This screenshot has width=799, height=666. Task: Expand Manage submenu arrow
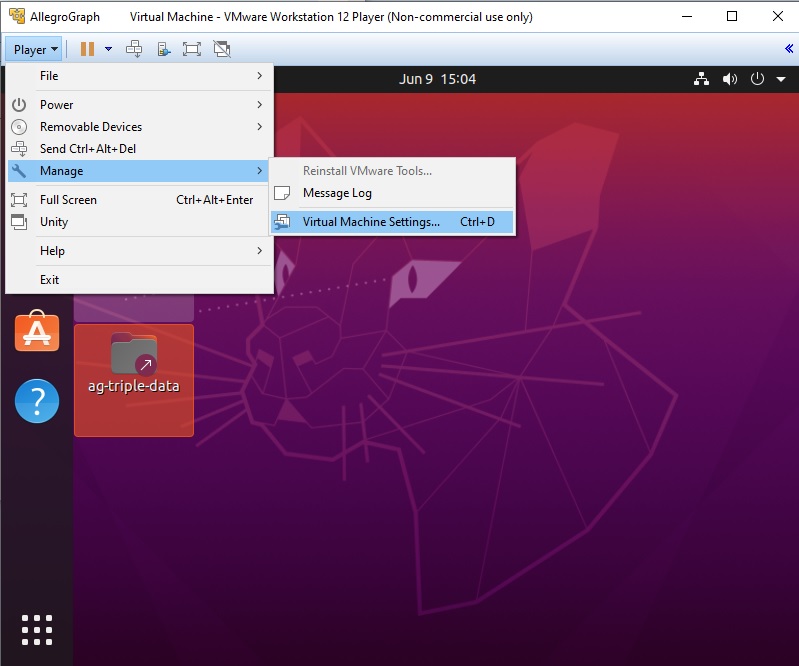(x=260, y=171)
